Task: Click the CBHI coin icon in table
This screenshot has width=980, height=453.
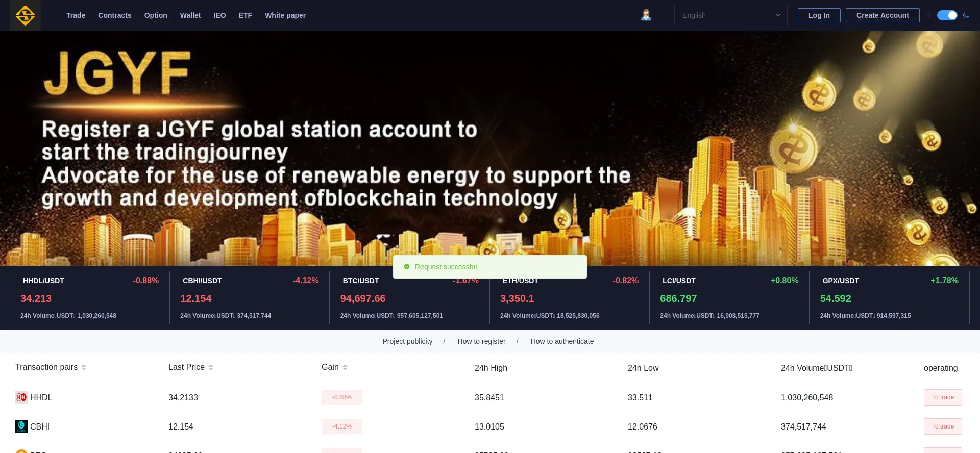Action: click(21, 426)
